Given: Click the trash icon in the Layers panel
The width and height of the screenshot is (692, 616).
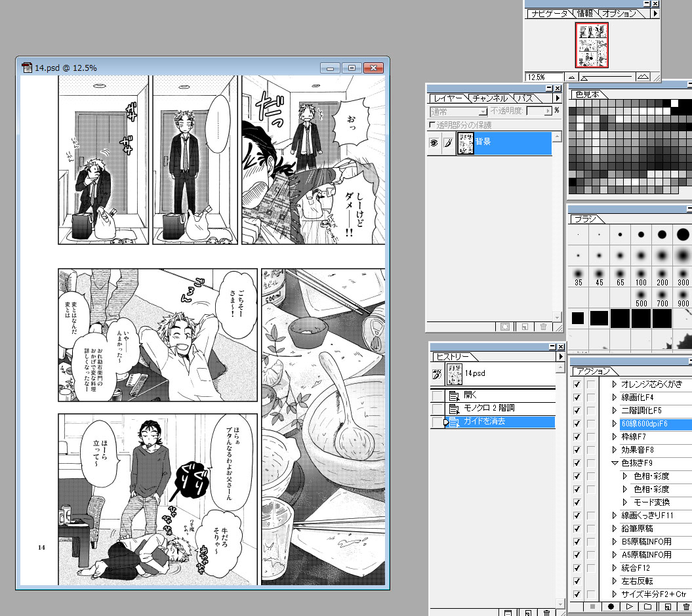Looking at the screenshot, I should click(543, 327).
